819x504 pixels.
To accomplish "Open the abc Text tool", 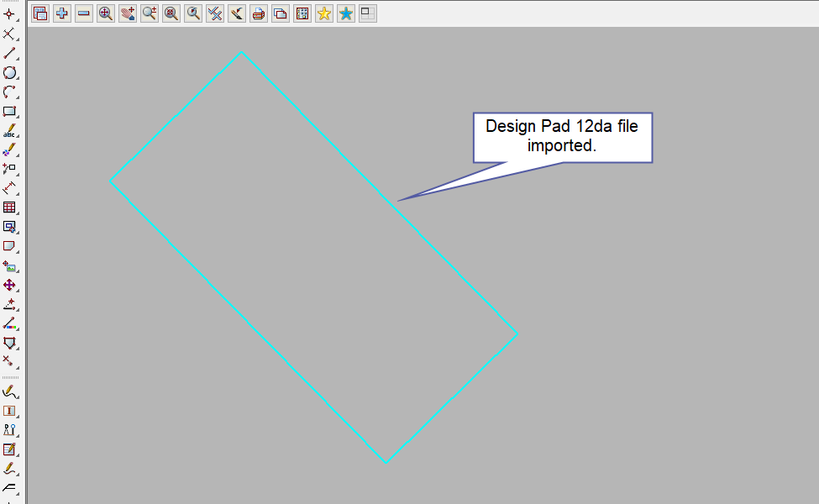I will (x=9, y=130).
